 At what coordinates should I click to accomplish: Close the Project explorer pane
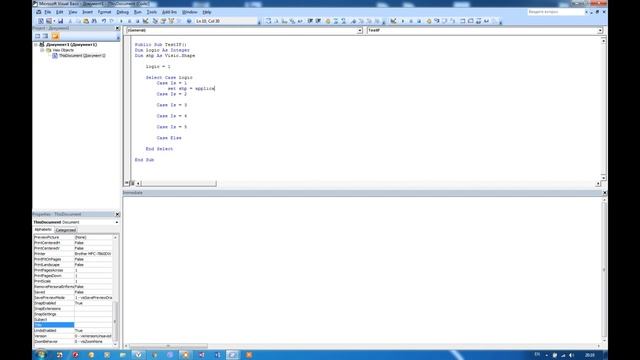118,29
